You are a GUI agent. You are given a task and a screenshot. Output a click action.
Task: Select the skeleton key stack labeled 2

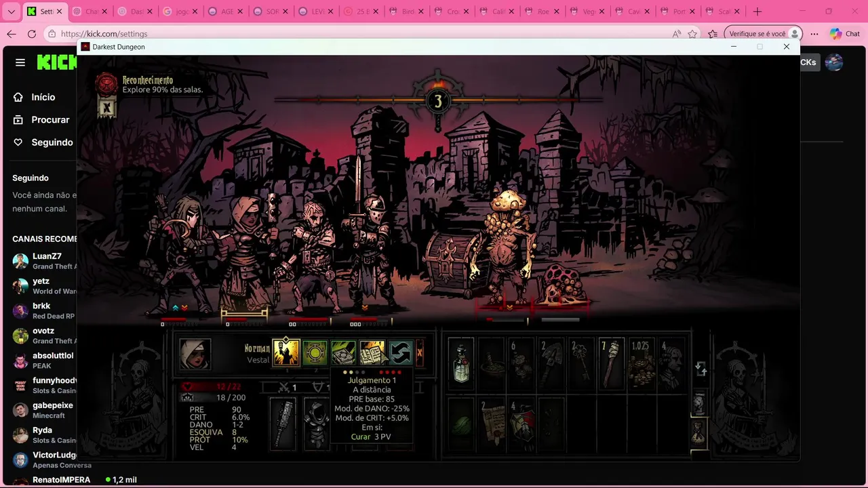(x=580, y=365)
